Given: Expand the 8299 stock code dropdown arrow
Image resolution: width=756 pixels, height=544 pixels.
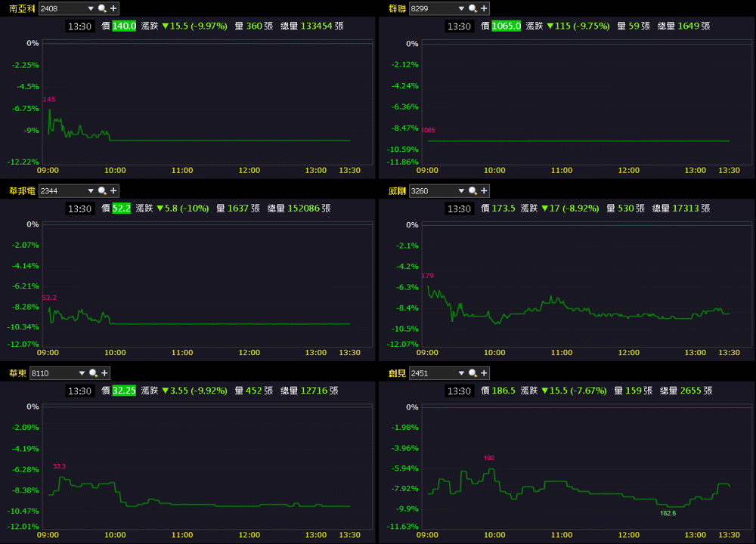Looking at the screenshot, I should 461,8.
